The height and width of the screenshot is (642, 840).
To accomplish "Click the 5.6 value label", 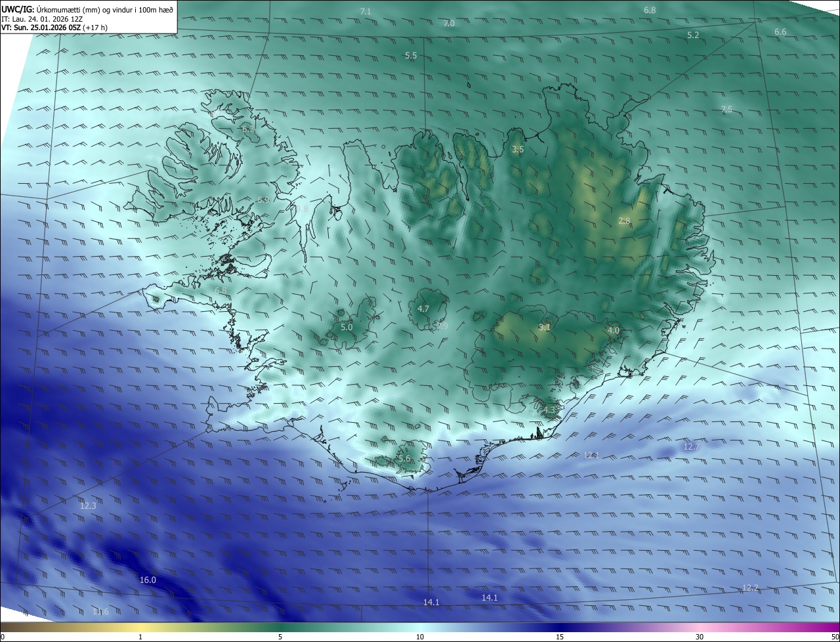I will [404, 459].
